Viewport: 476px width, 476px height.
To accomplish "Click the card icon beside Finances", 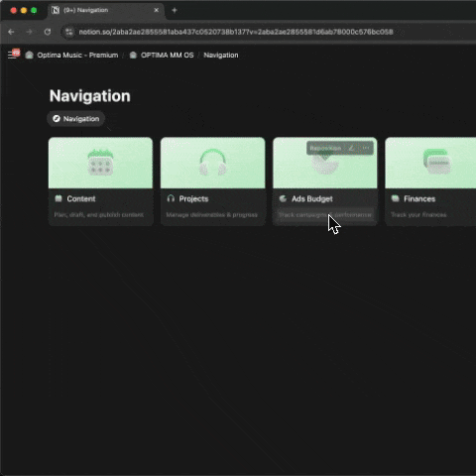I will (x=396, y=198).
